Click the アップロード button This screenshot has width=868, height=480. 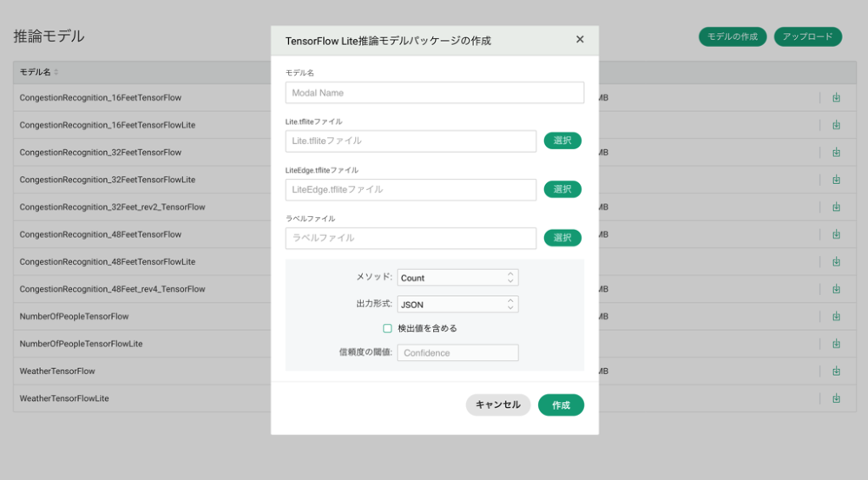tap(807, 36)
